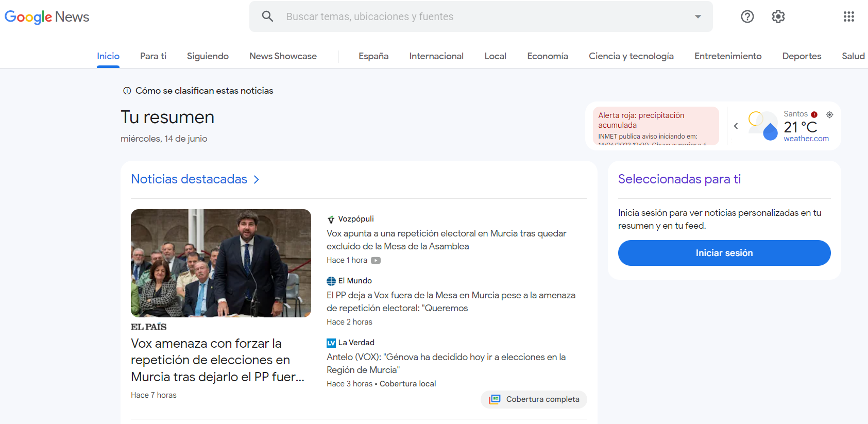
Task: Open the Google apps grid icon
Action: pyautogui.click(x=849, y=16)
